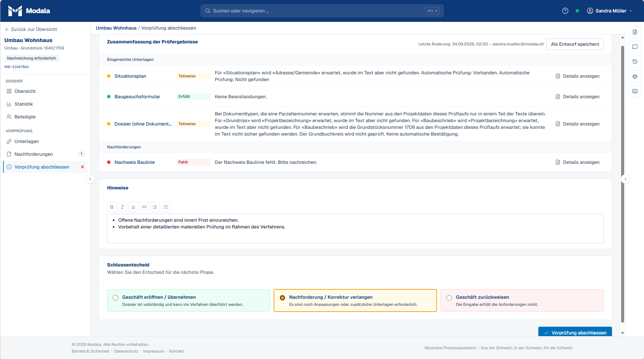The width and height of the screenshot is (644, 359).
Task: Open the comments panel icon in right rail
Action: pyautogui.click(x=635, y=47)
